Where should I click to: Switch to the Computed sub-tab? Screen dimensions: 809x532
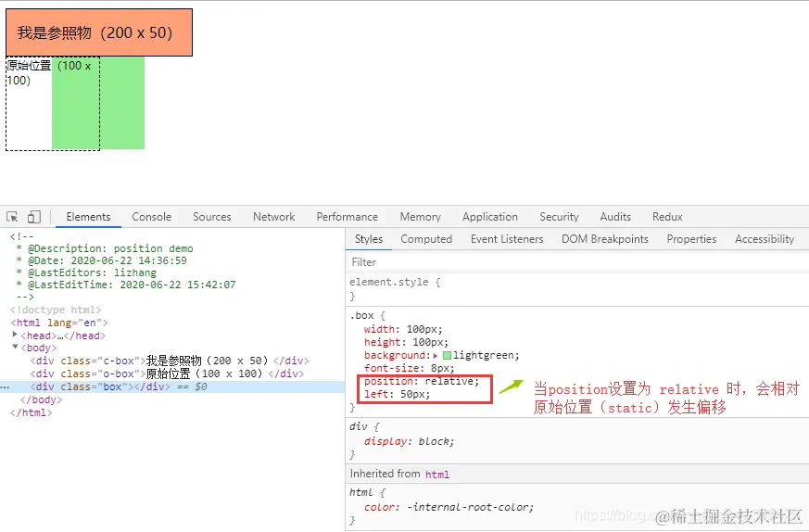tap(426, 239)
